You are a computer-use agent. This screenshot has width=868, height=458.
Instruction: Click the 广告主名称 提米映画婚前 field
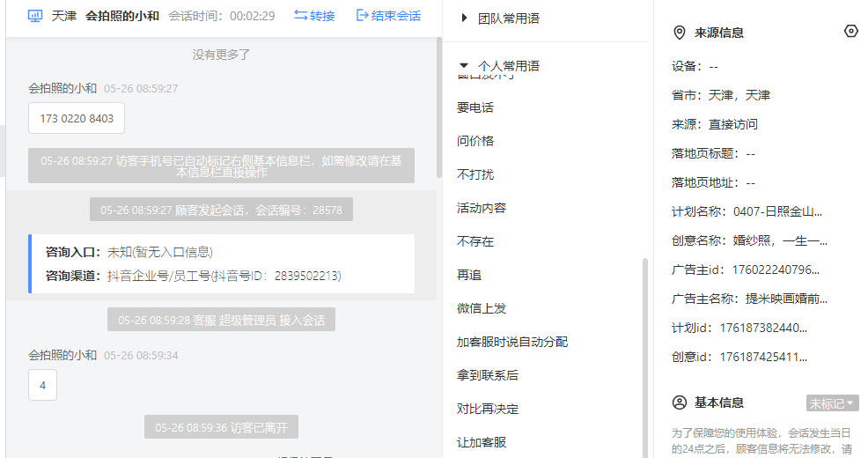click(749, 299)
